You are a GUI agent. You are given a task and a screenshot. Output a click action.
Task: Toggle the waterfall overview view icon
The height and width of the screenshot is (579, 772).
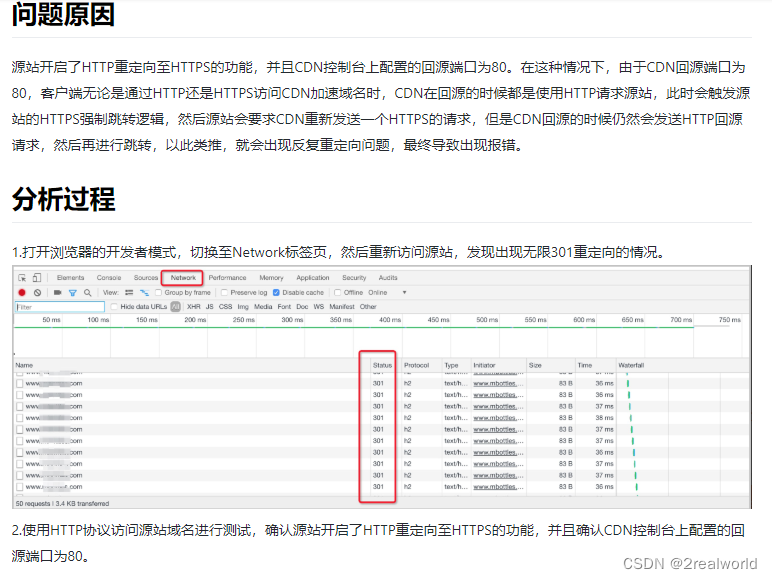click(x=144, y=292)
